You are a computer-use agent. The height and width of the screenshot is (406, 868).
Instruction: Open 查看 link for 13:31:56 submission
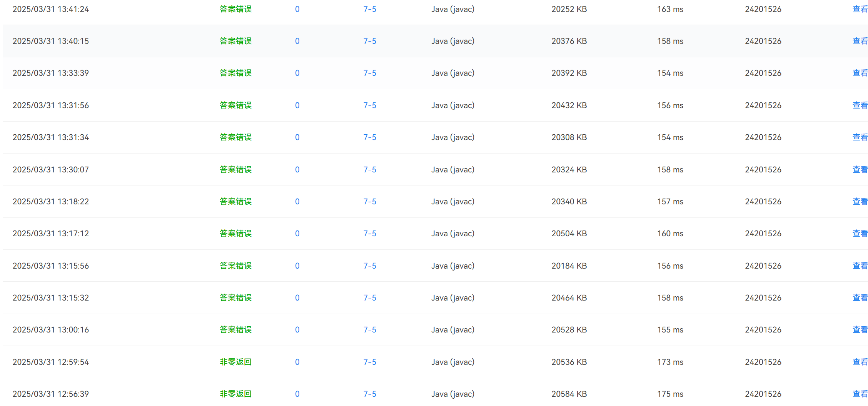click(x=860, y=105)
